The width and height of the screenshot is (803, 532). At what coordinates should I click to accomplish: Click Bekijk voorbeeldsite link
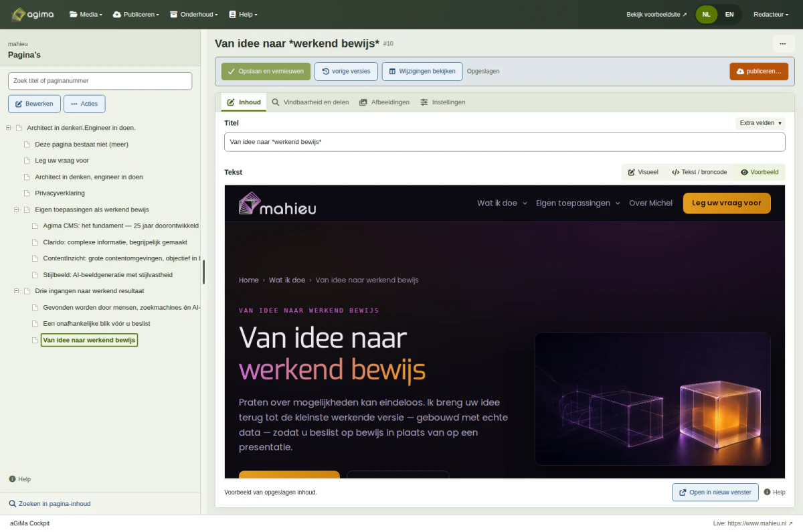(656, 14)
